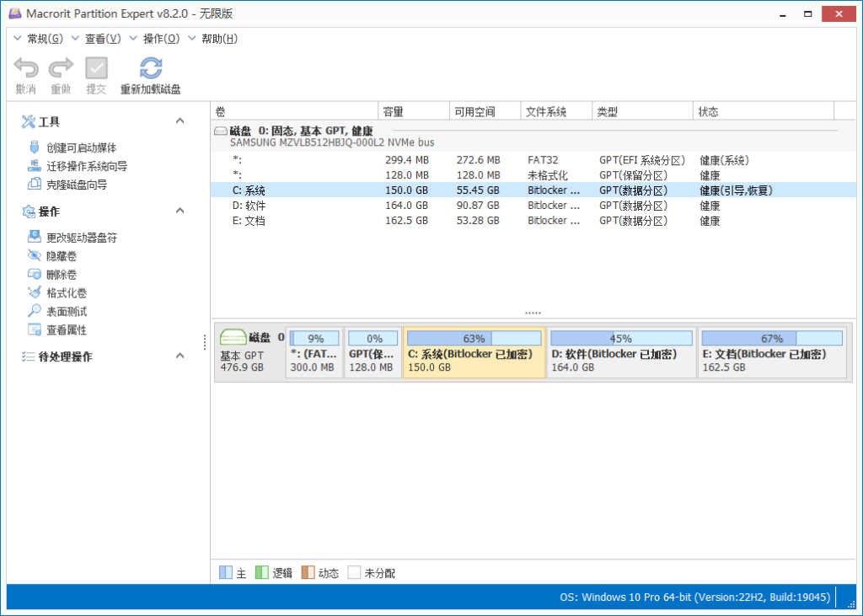The width and height of the screenshot is (863, 616).
Task: Sort by 文件系统 column header
Action: point(556,111)
